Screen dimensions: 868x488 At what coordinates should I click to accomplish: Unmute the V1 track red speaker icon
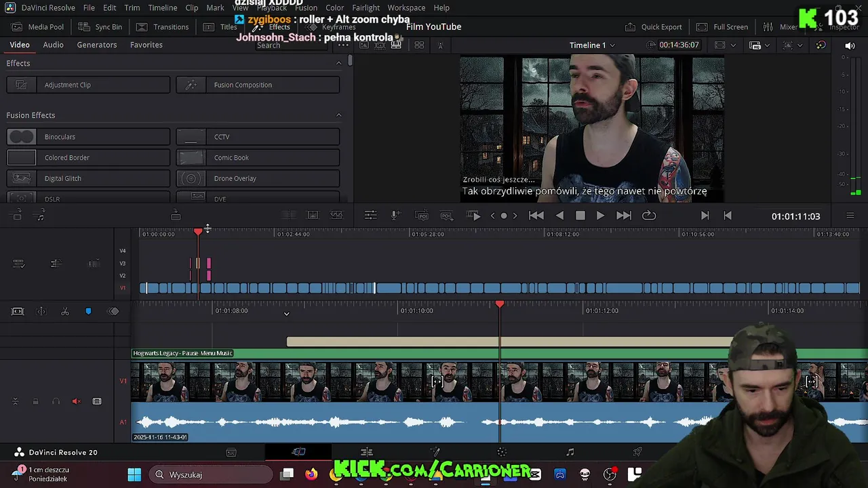(x=77, y=401)
